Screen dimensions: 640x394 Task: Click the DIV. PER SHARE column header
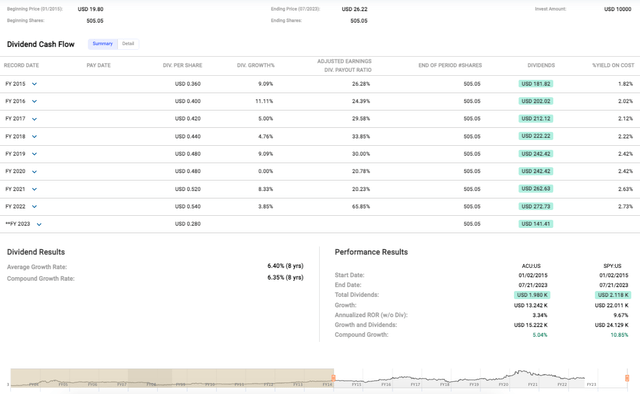click(x=182, y=65)
